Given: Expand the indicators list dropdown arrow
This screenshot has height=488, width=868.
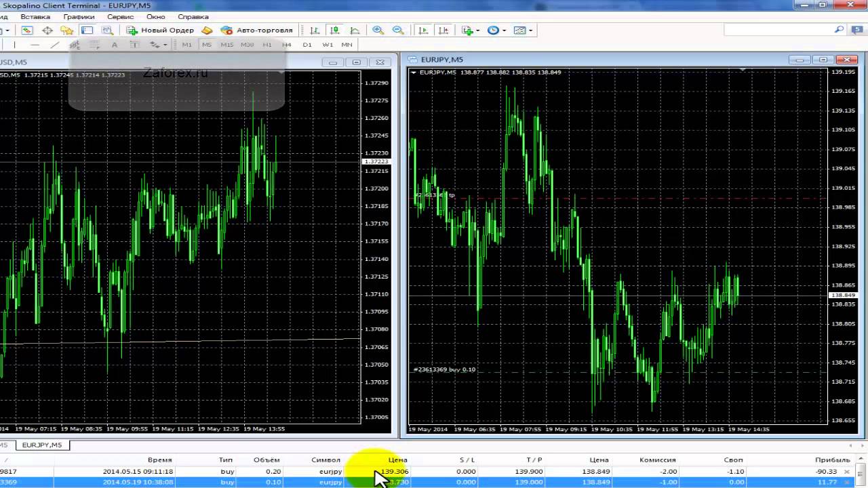Looking at the screenshot, I should [x=478, y=30].
